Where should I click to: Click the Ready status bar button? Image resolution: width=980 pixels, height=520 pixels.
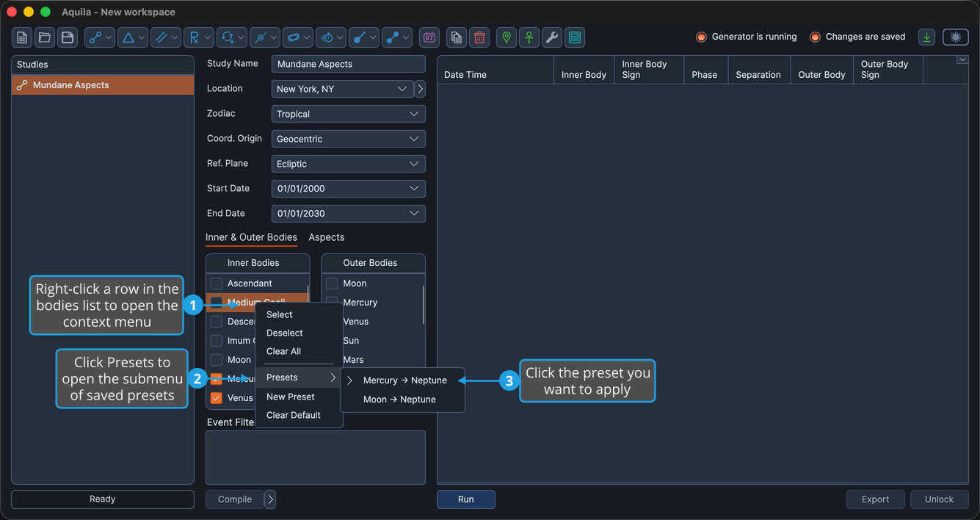click(103, 499)
